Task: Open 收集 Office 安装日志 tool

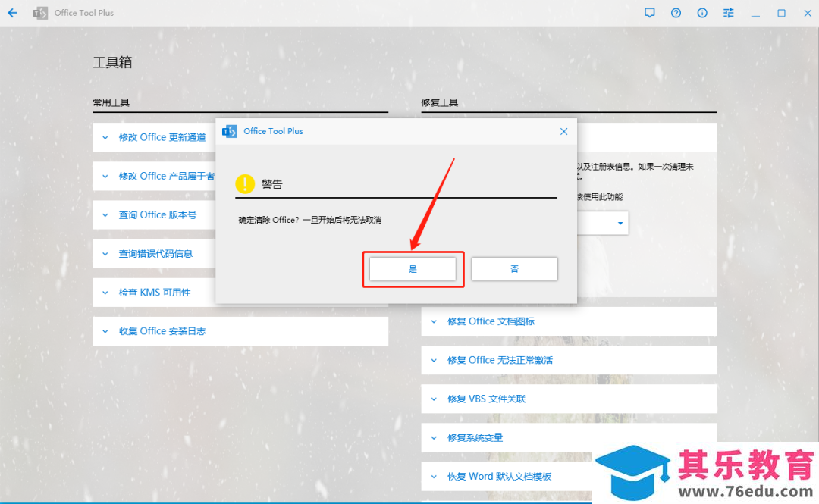Action: pyautogui.click(x=162, y=331)
